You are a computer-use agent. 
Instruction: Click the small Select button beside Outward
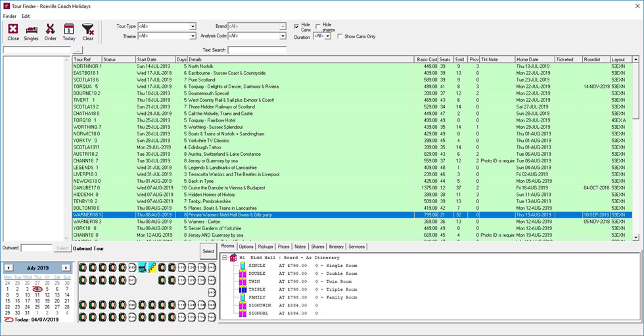(62, 248)
